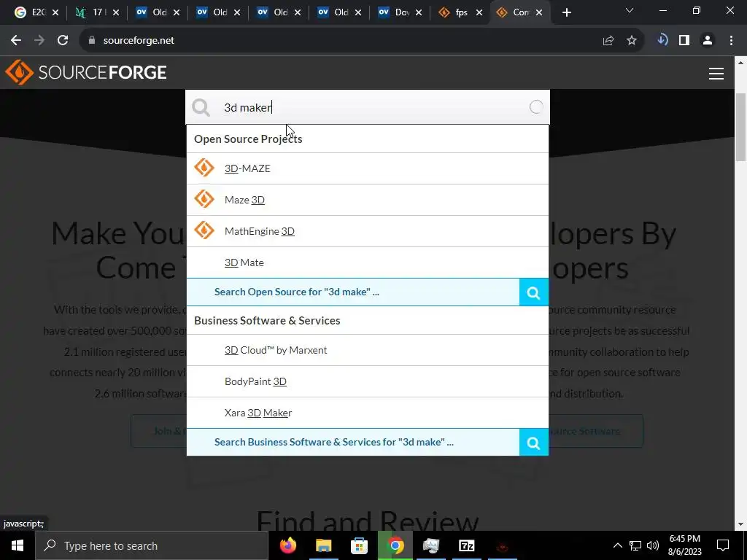
Task: Click the Windows taskbar search box
Action: [152, 545]
